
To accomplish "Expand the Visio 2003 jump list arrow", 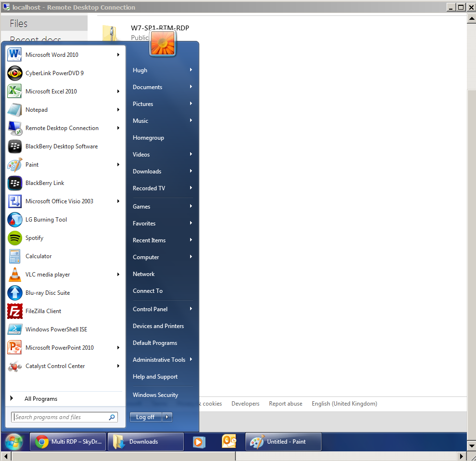I will coord(118,201).
